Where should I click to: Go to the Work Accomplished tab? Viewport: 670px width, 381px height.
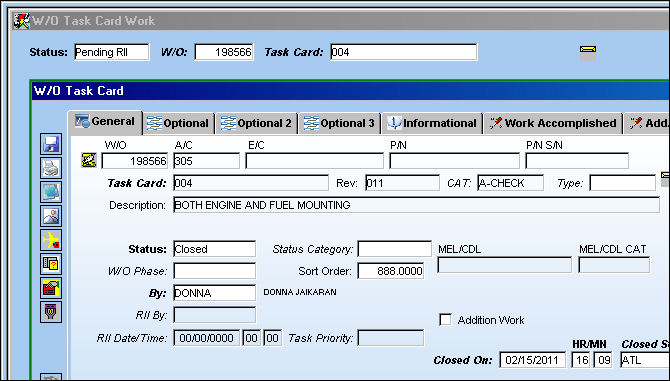[553, 123]
